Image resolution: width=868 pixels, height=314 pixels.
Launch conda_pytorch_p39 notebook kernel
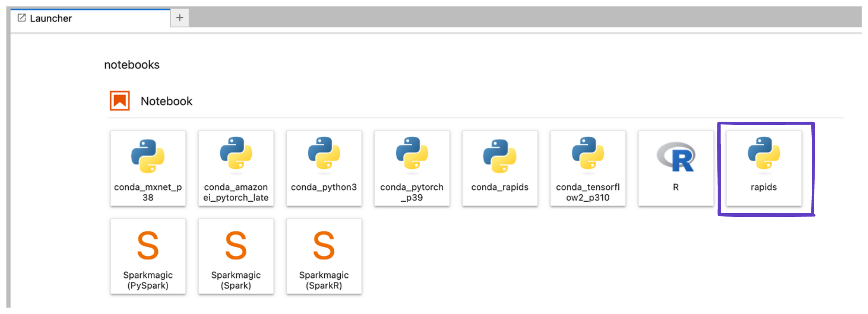coord(412,169)
